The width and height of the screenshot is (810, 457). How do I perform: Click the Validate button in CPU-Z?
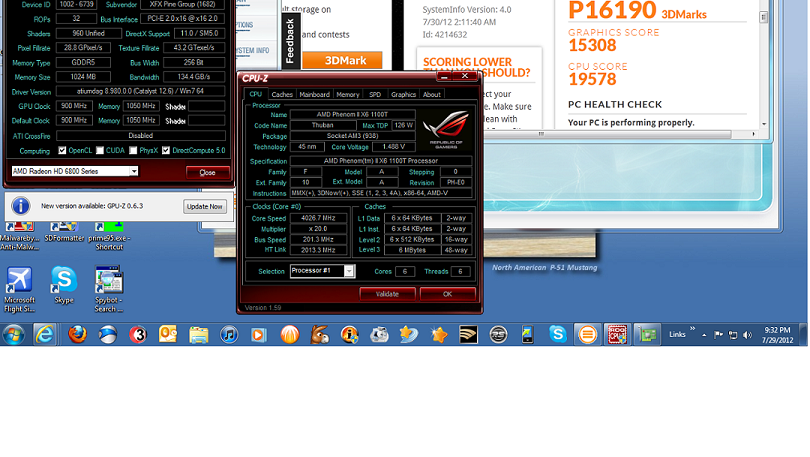[x=387, y=294]
